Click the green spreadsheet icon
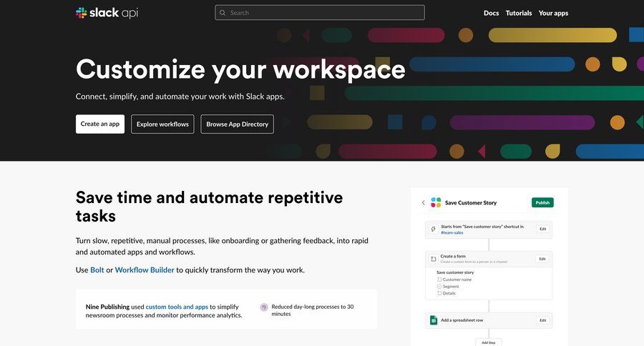 point(434,320)
